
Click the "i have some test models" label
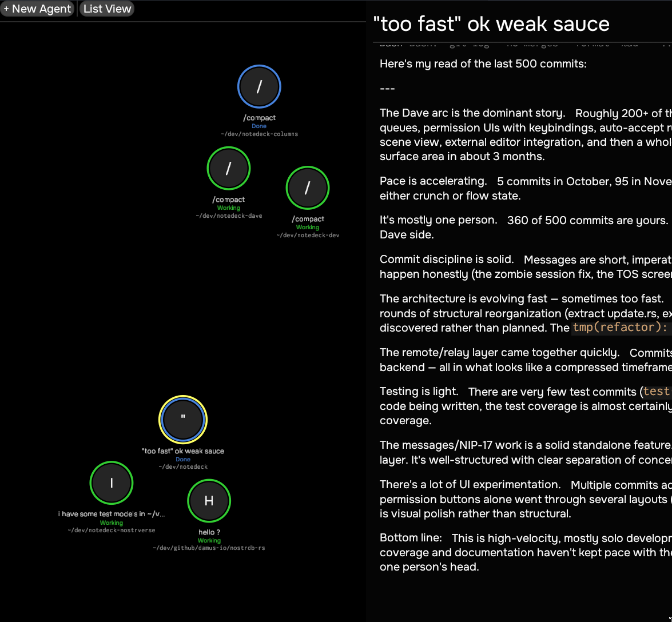click(x=112, y=514)
